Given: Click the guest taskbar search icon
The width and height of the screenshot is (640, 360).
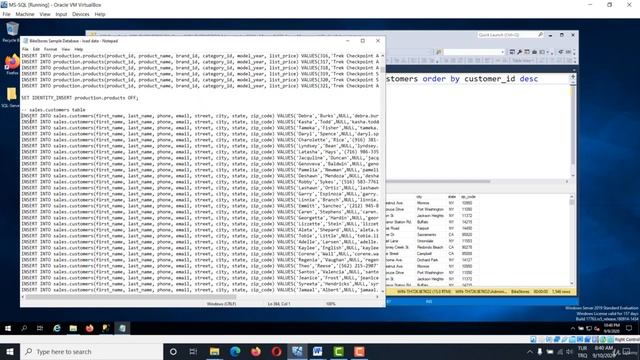Looking at the screenshot, I should pos(24,328).
